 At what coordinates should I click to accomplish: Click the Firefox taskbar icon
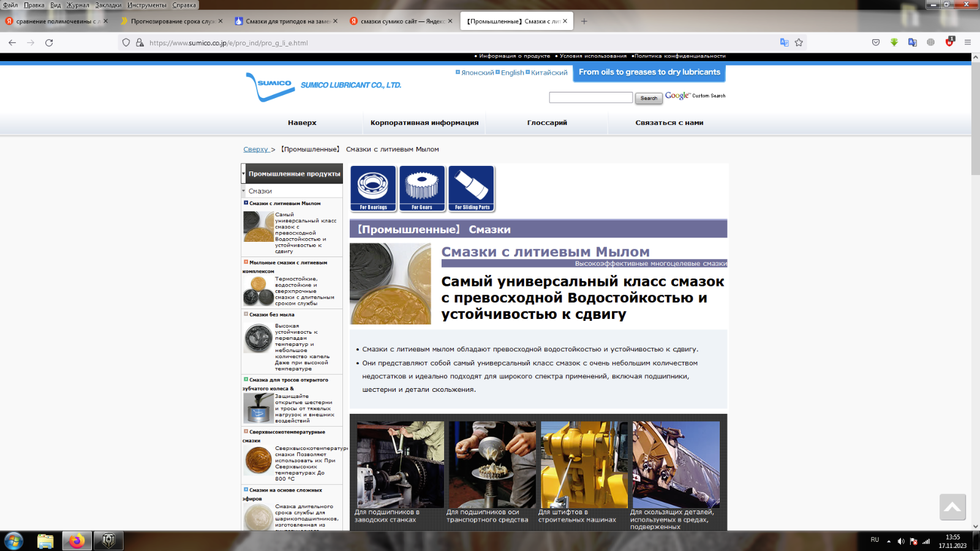[x=77, y=541]
